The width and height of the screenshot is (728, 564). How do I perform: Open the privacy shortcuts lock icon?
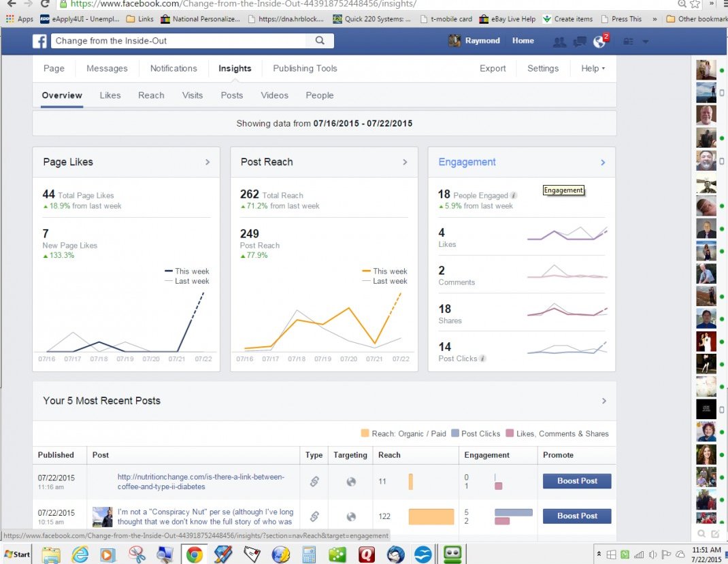click(628, 42)
